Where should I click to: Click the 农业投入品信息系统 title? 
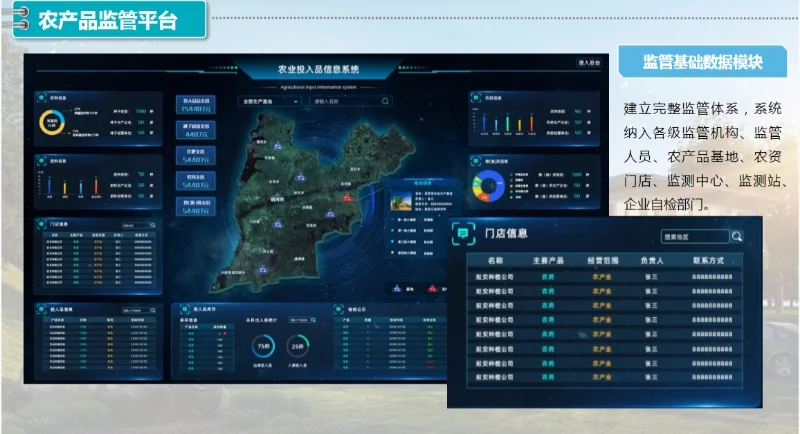318,69
